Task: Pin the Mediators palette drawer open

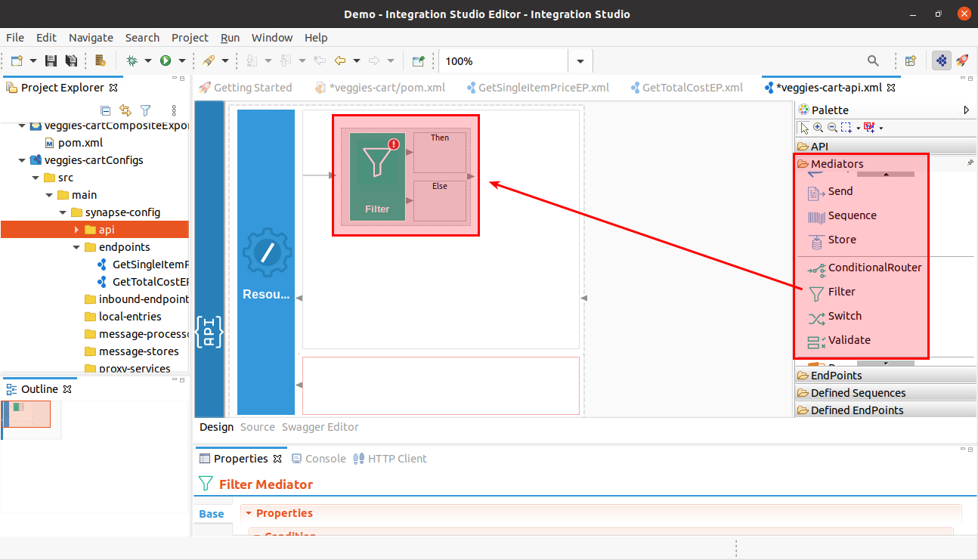Action: click(x=970, y=163)
